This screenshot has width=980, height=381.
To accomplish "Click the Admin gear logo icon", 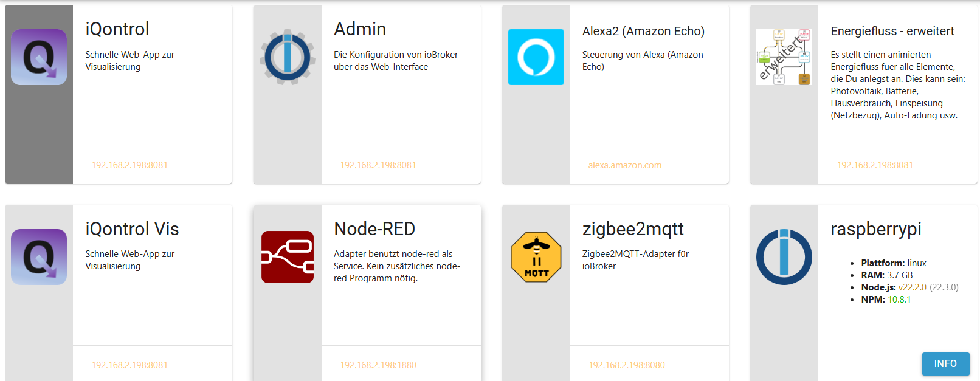I will tap(288, 57).
